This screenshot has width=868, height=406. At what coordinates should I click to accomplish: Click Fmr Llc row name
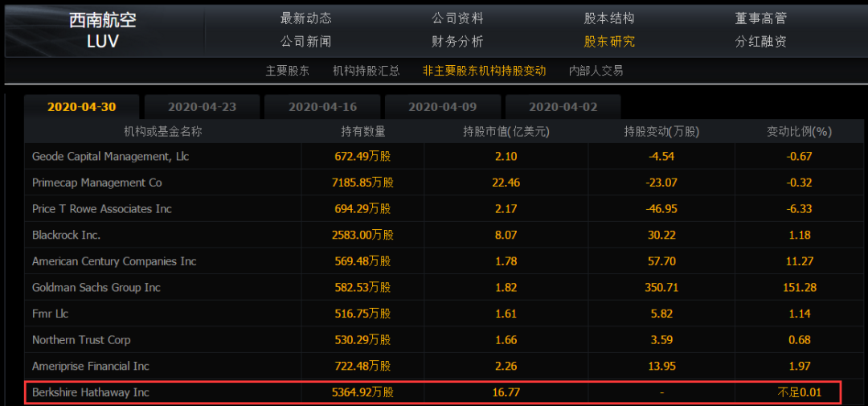point(51,314)
